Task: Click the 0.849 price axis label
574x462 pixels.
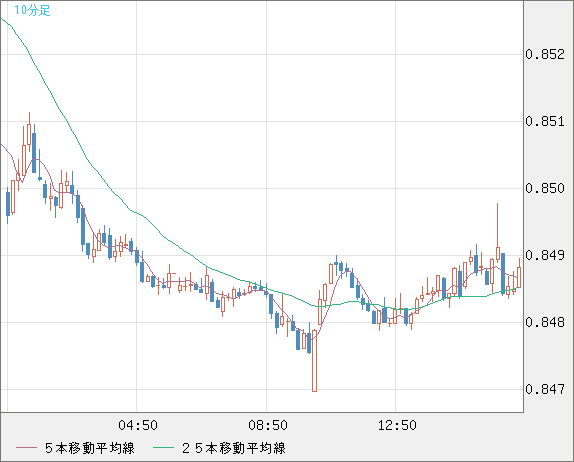Action: pos(545,255)
